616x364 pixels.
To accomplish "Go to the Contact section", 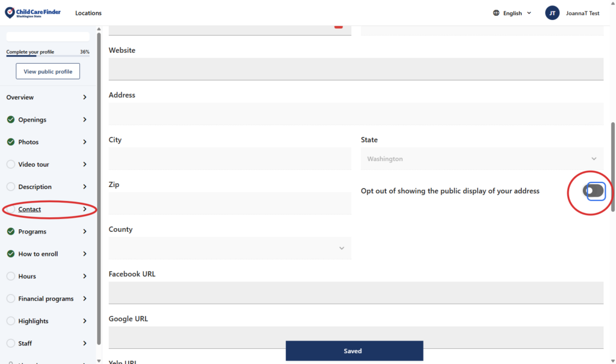I will coord(29,209).
